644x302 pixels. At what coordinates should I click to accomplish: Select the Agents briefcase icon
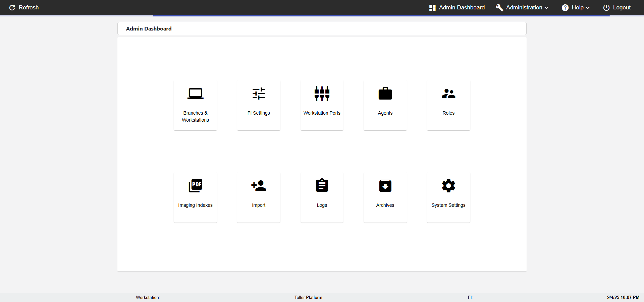click(385, 94)
